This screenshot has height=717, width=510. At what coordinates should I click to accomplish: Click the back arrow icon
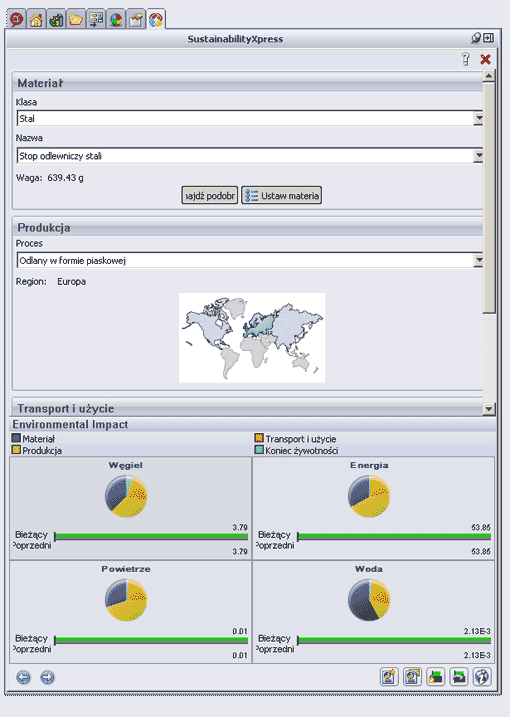pos(24,677)
